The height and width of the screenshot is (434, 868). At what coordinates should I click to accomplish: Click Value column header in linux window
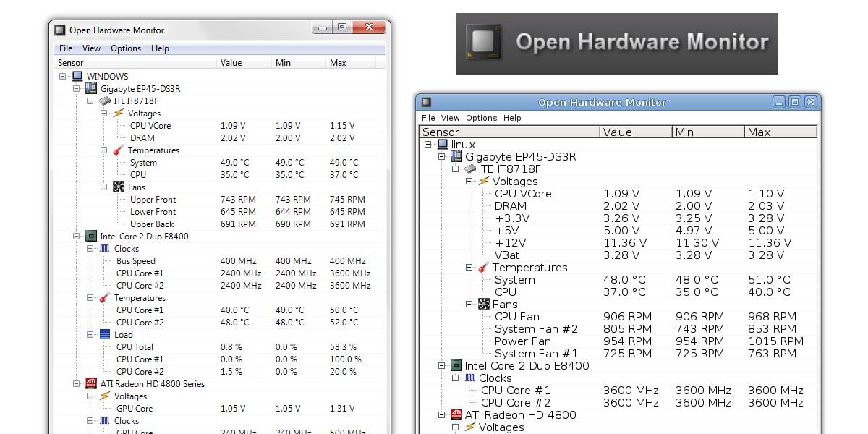point(636,132)
